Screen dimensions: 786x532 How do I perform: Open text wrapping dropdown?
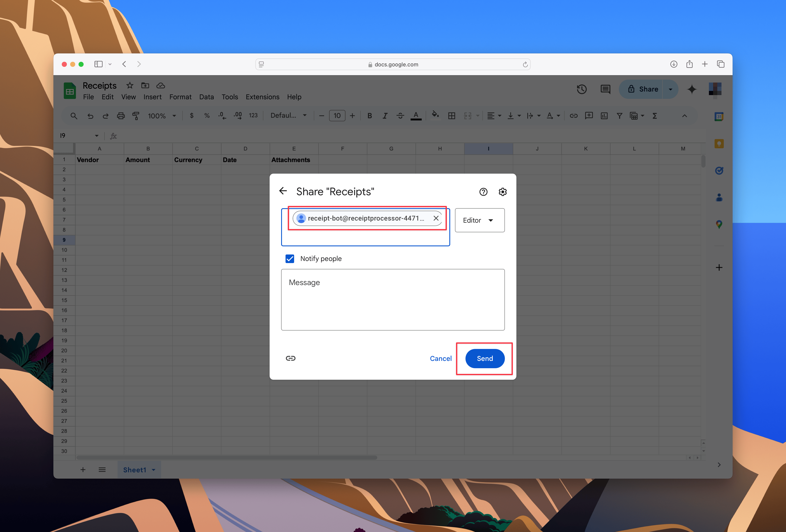[x=533, y=116]
